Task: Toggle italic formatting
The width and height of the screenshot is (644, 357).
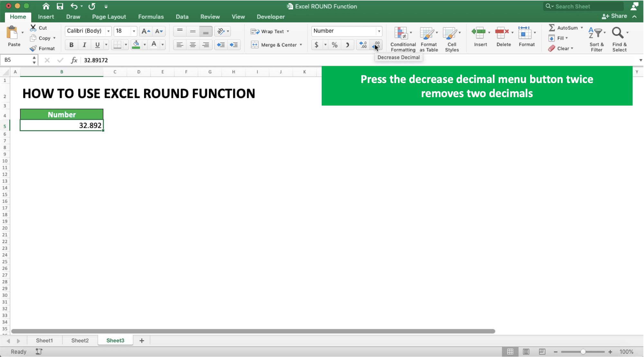Action: [x=84, y=45]
